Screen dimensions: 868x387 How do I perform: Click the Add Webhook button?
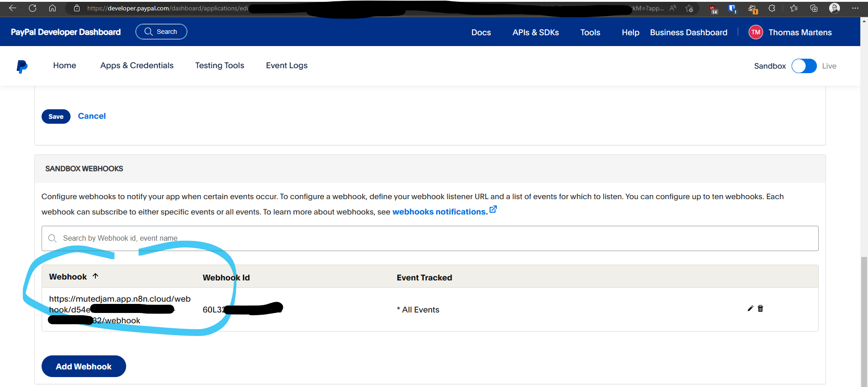pos(84,366)
